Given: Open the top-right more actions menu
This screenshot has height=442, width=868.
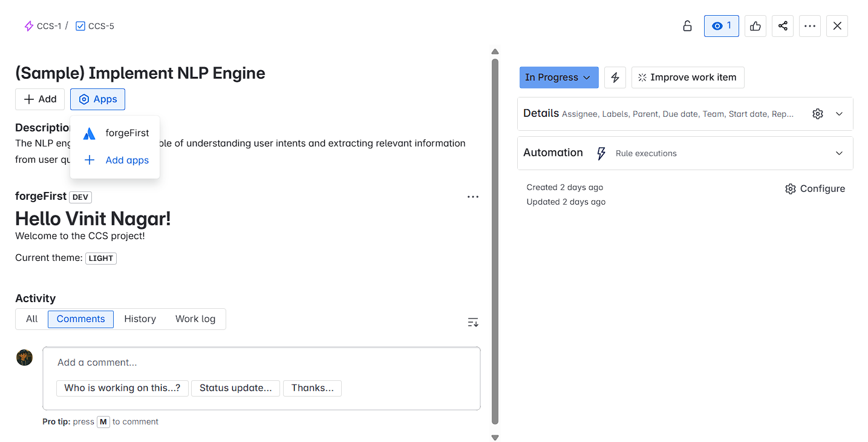Looking at the screenshot, I should click(810, 26).
